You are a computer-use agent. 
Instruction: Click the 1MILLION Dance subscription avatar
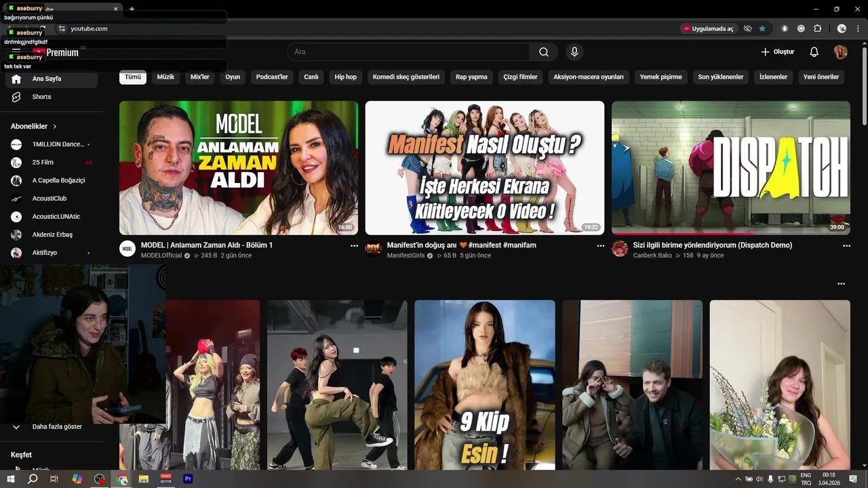coord(16,144)
